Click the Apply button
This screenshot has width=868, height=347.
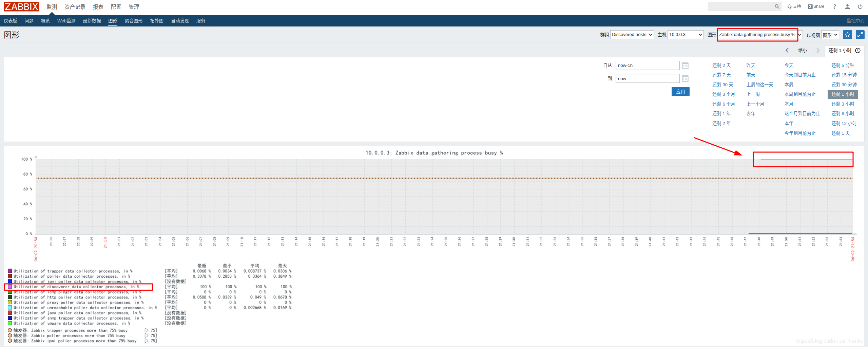[680, 92]
